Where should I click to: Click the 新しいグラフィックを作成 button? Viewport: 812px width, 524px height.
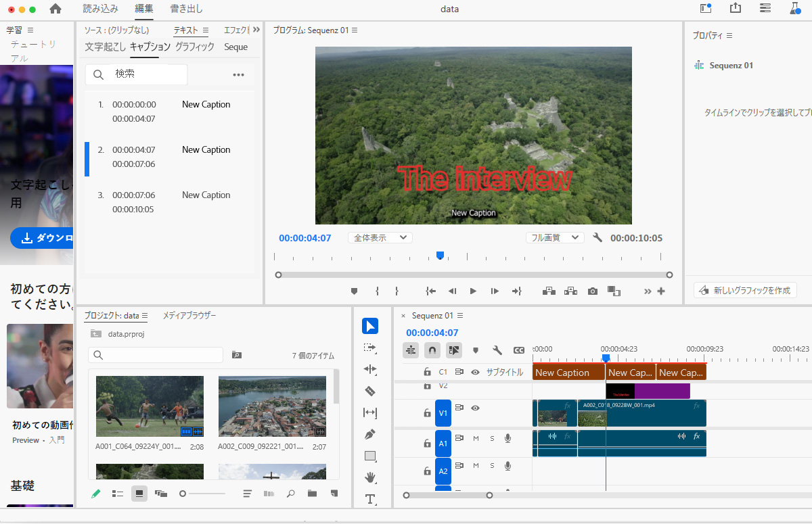pos(745,290)
